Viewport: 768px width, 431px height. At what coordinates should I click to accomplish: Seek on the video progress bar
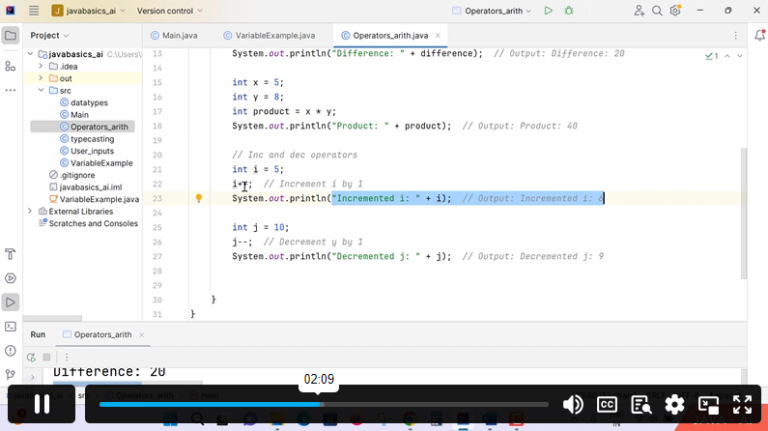pos(323,405)
